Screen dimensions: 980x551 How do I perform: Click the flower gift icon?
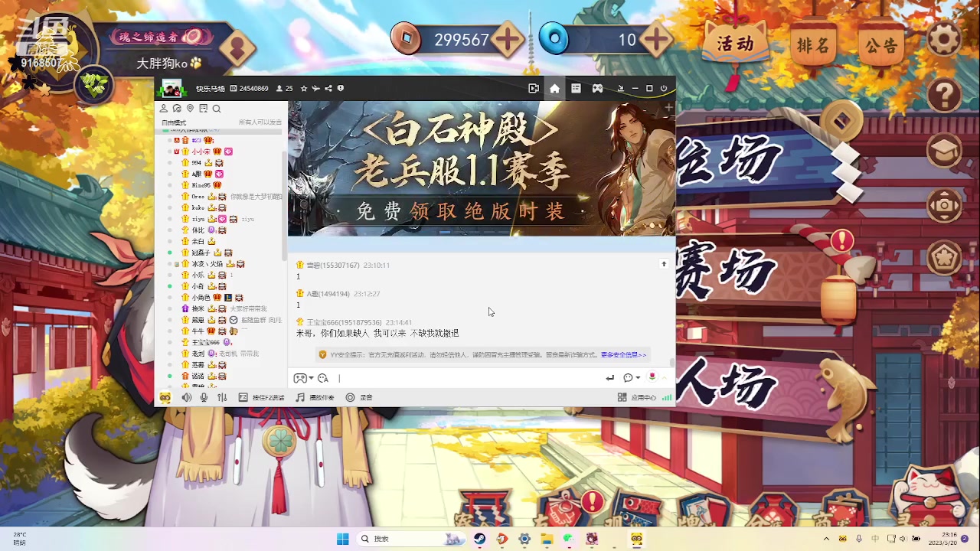tap(652, 377)
